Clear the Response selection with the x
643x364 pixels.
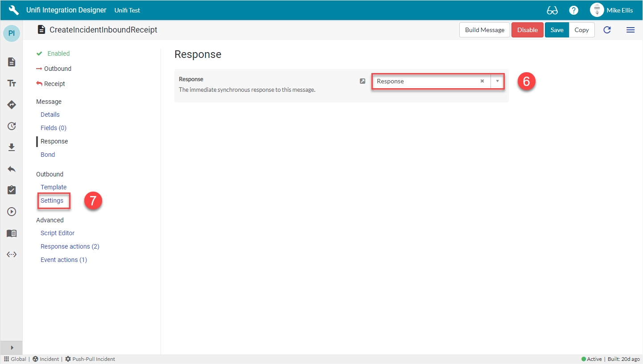[482, 81]
